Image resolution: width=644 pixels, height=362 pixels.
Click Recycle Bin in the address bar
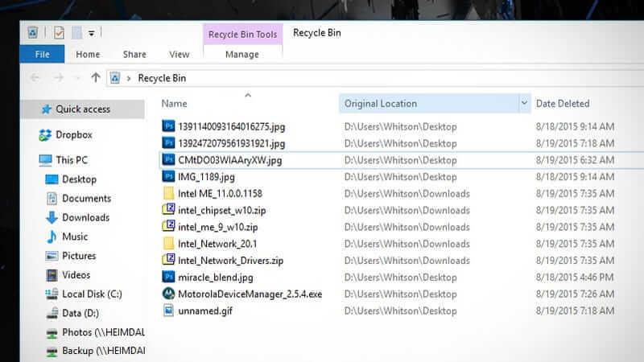(162, 78)
